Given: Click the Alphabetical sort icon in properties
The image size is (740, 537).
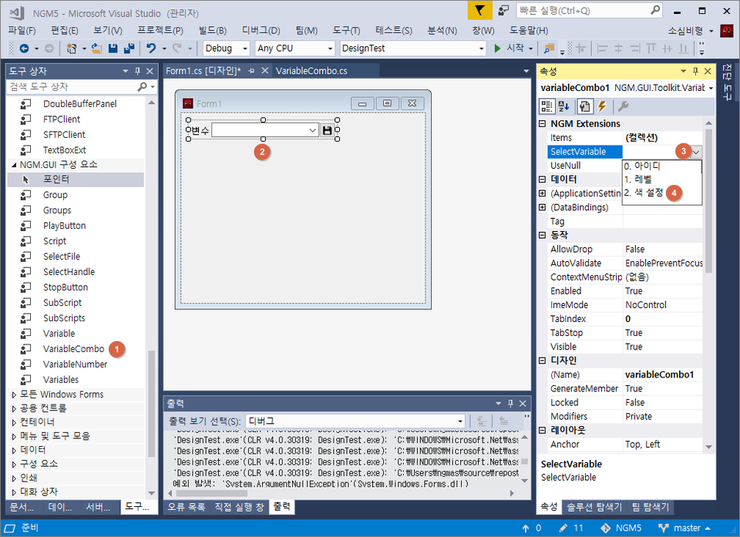Looking at the screenshot, I should coord(564,106).
